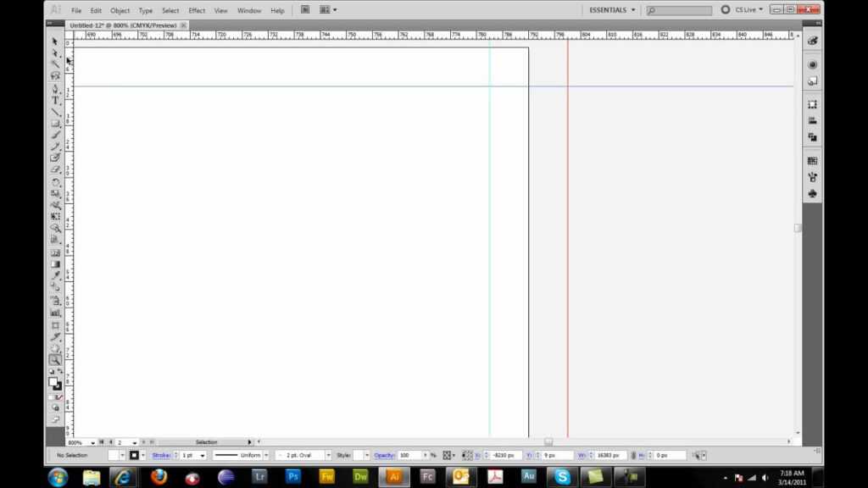Screen dimensions: 868x488
Task: Select the Hand tool
Action: [x=56, y=347]
